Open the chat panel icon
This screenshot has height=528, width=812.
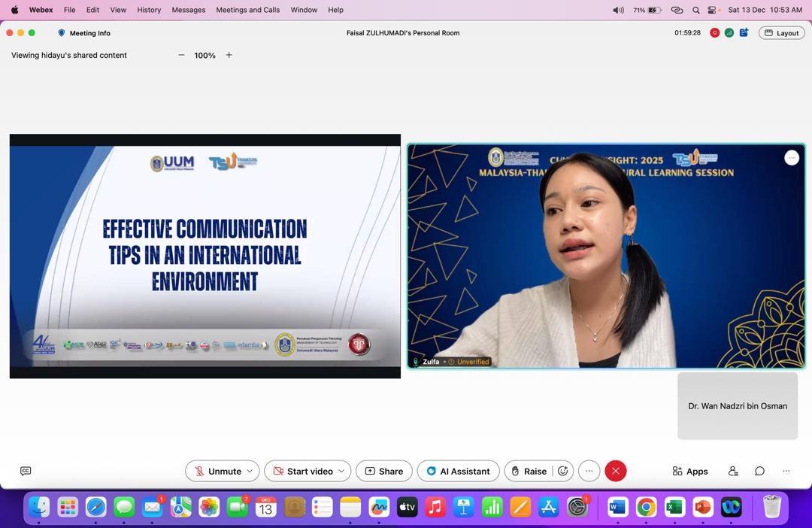759,471
